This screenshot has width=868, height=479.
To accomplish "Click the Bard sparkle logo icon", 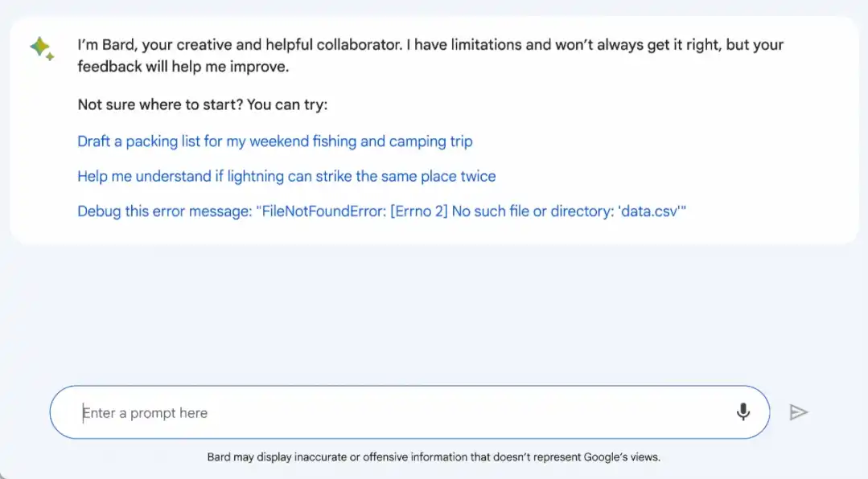I will pyautogui.click(x=40, y=47).
